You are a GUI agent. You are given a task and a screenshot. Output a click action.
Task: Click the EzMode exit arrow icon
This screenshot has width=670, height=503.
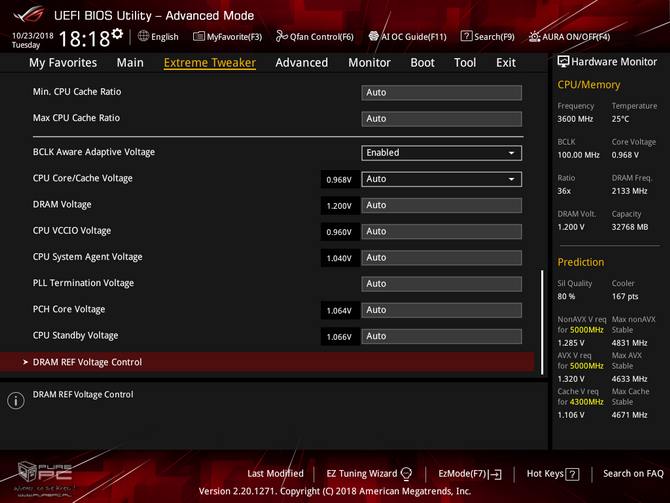[x=496, y=474]
